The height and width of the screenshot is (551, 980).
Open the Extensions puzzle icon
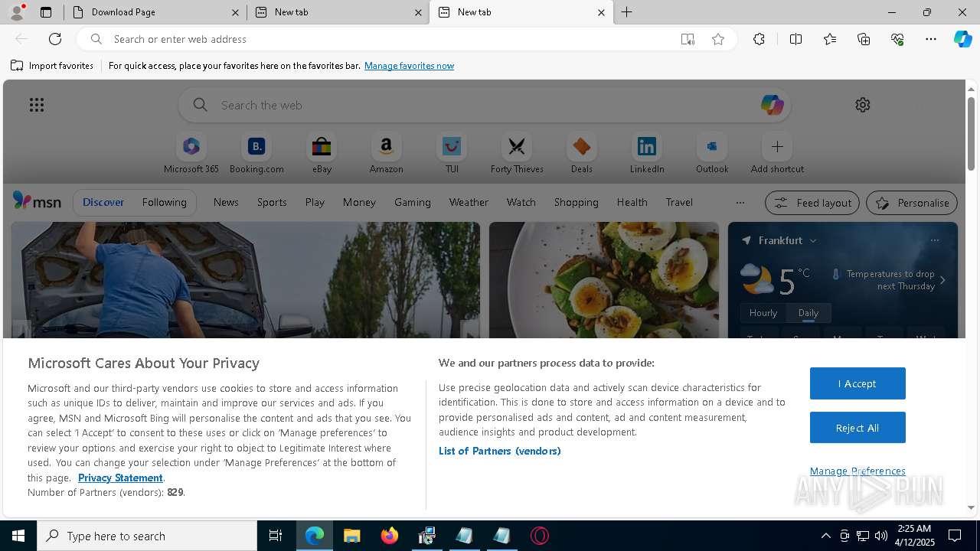click(x=759, y=39)
